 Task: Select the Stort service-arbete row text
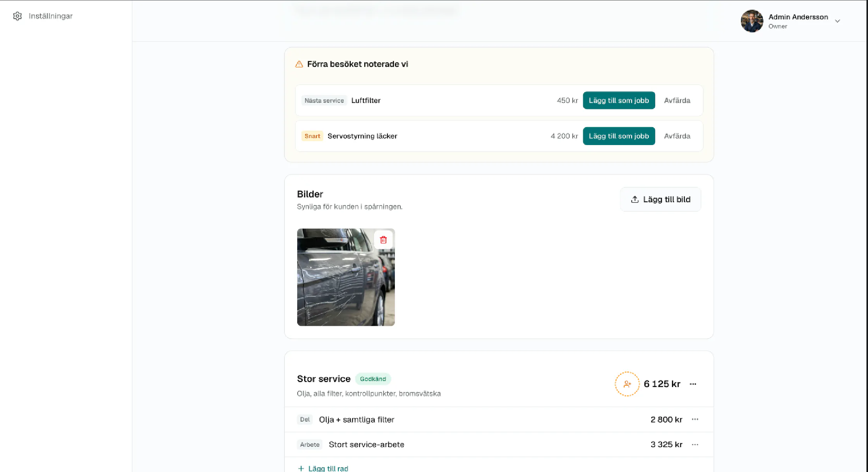click(x=366, y=444)
